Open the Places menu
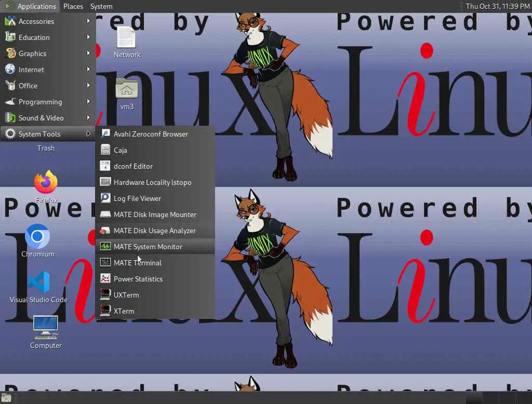The height and width of the screenshot is (404, 532). (73, 6)
